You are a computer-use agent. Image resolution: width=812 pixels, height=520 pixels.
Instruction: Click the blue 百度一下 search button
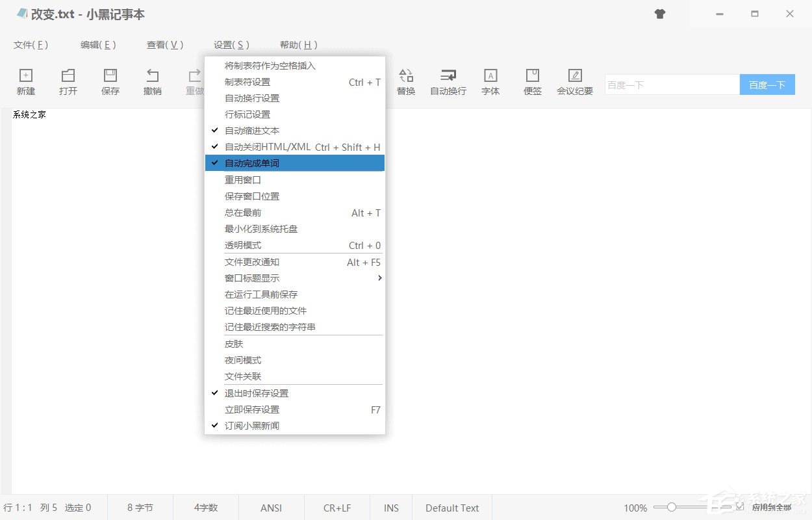click(x=767, y=85)
